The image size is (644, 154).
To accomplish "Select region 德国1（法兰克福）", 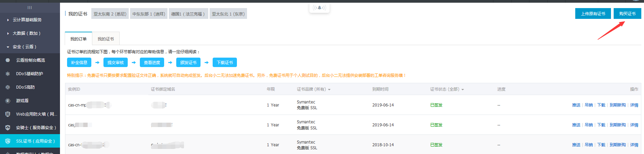I will [188, 14].
